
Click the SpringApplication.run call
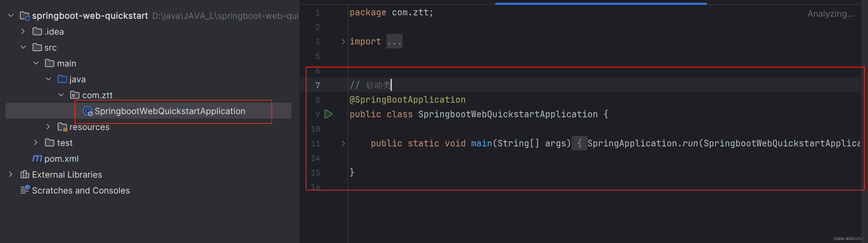643,143
